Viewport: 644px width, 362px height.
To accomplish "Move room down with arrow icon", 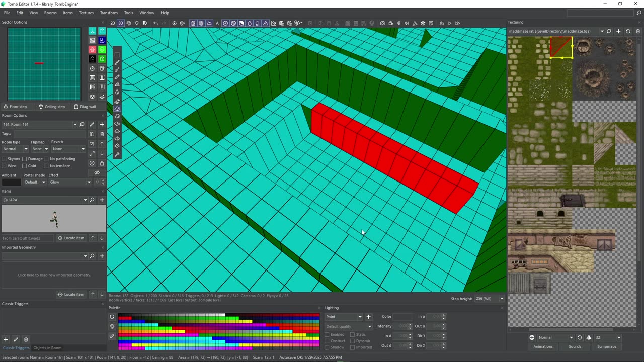I will (102, 153).
